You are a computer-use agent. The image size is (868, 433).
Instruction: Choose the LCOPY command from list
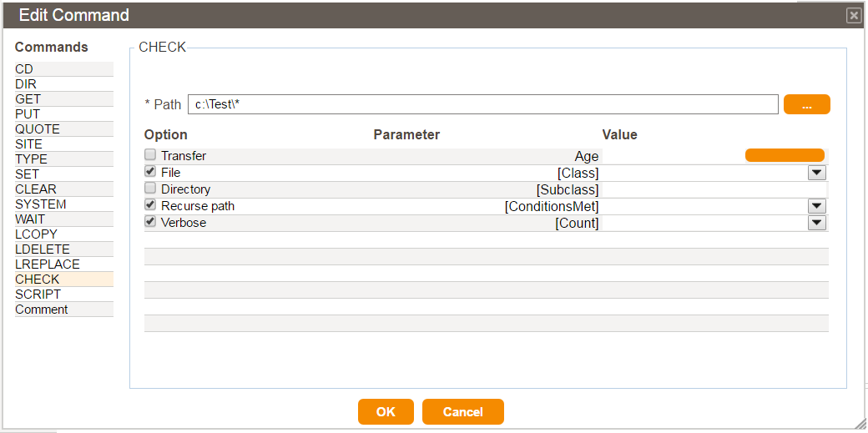point(64,234)
